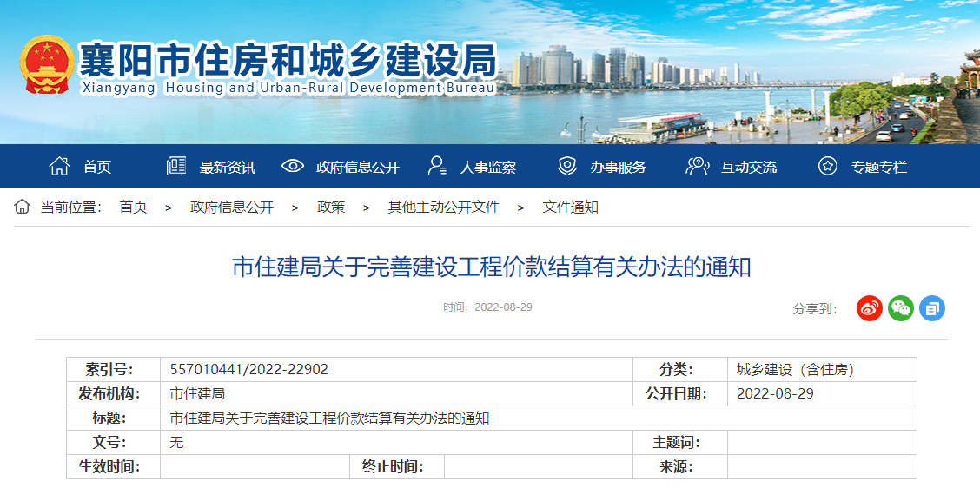Screen dimensions: 980x488
Task: Click the national emblem logo
Action: coord(47,65)
